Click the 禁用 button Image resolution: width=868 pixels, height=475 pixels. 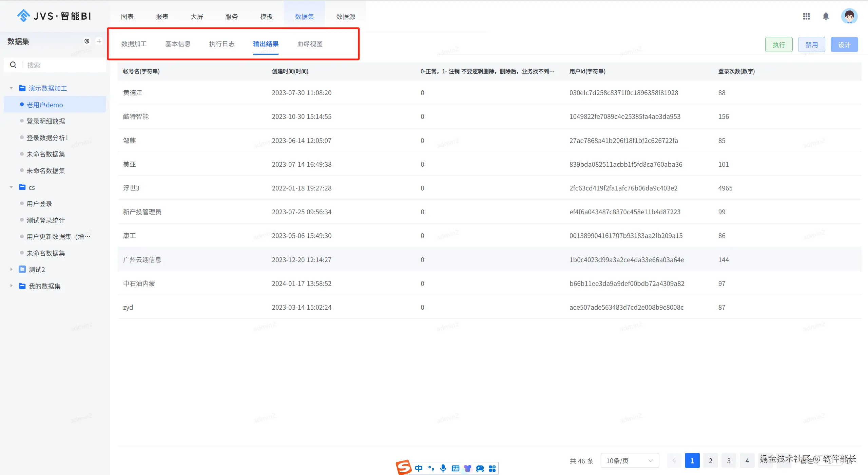point(811,44)
